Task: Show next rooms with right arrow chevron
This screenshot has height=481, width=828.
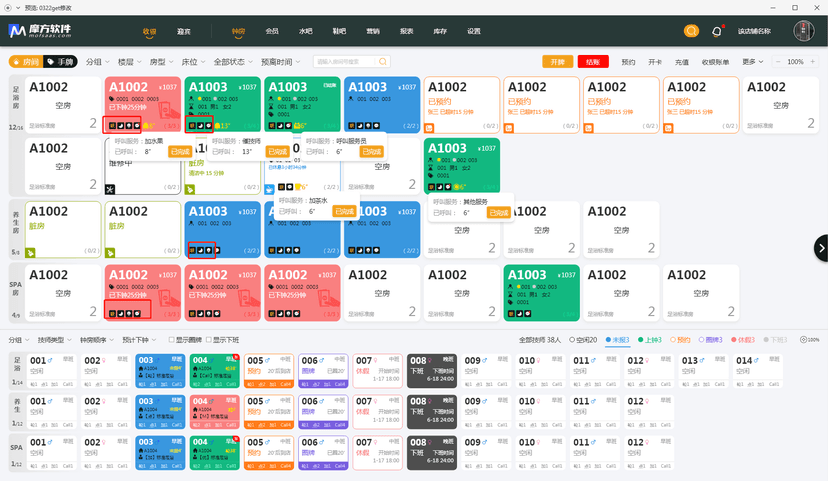Action: (821, 248)
